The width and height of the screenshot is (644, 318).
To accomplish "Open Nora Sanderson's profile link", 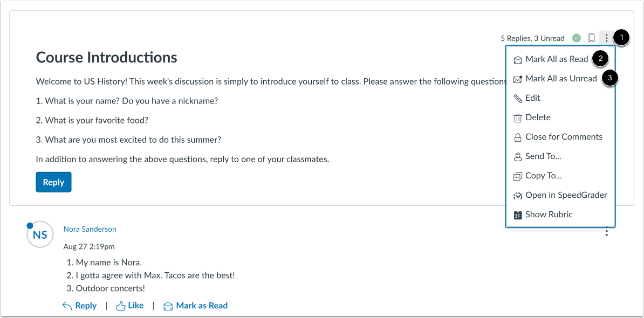I will click(x=90, y=229).
